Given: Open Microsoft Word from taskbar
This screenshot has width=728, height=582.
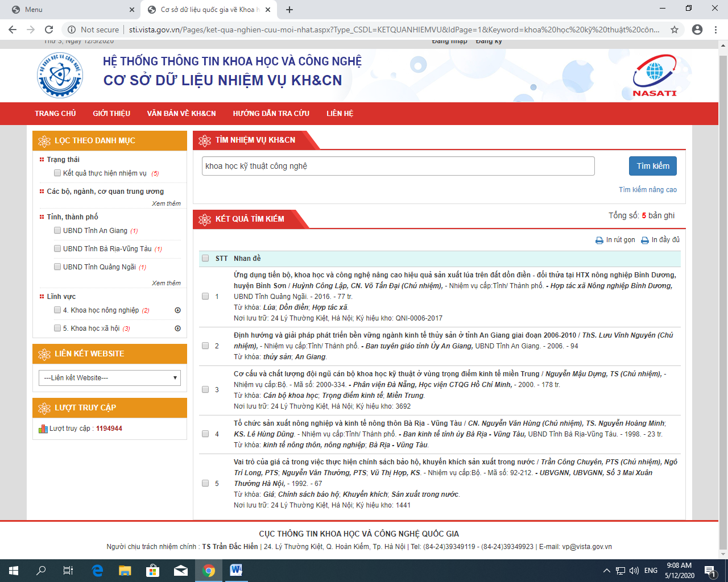Looking at the screenshot, I should (236, 570).
